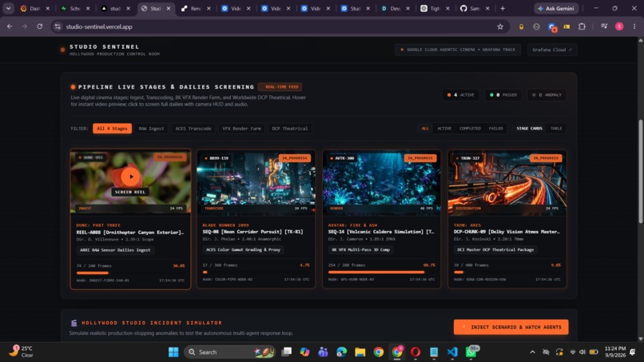Screen dimensions: 644x362
Task: Switch to Stage Cards view
Action: point(529,129)
